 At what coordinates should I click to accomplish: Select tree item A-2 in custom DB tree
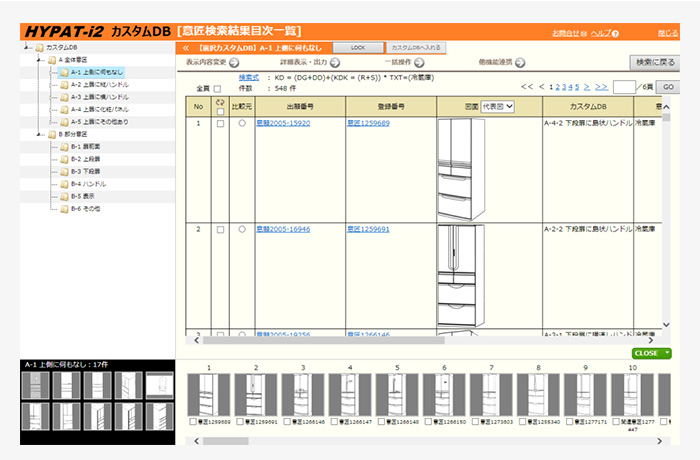pyautogui.click(x=100, y=84)
